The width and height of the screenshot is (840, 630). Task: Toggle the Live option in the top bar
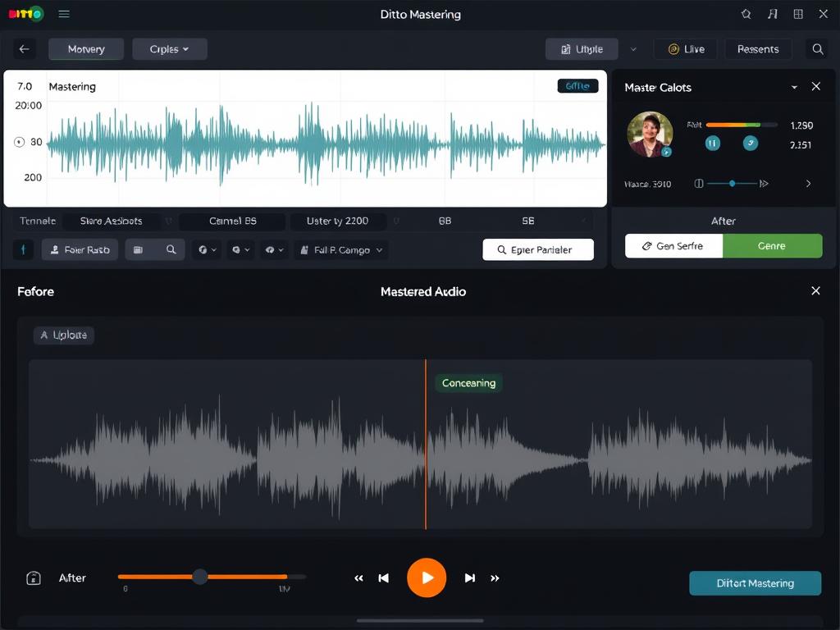(x=686, y=49)
